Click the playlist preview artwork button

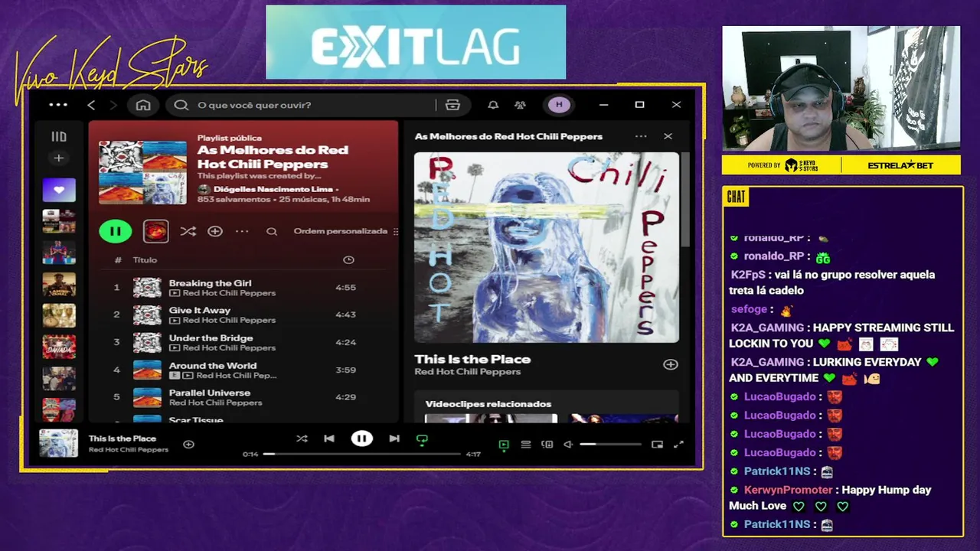coord(155,231)
